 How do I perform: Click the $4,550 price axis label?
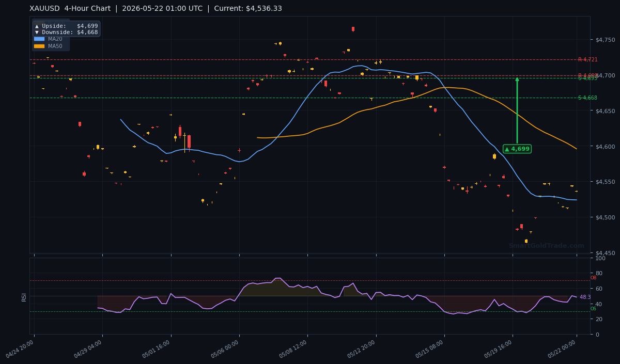[x=606, y=182]
